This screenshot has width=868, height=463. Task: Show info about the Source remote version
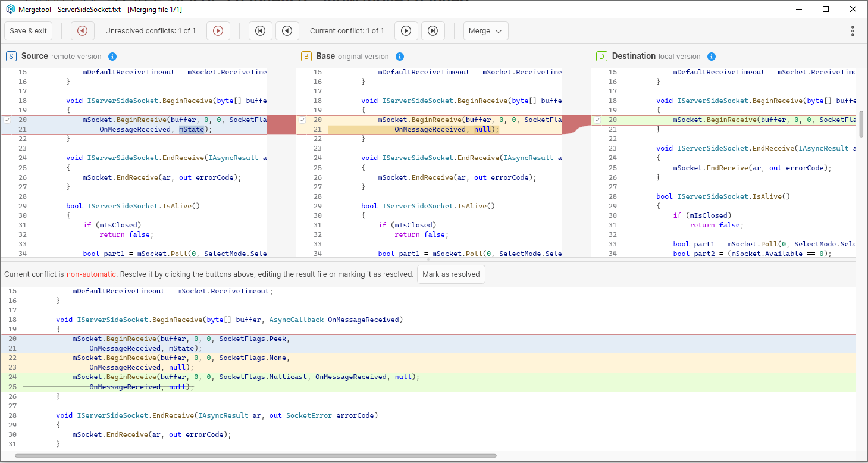click(112, 56)
